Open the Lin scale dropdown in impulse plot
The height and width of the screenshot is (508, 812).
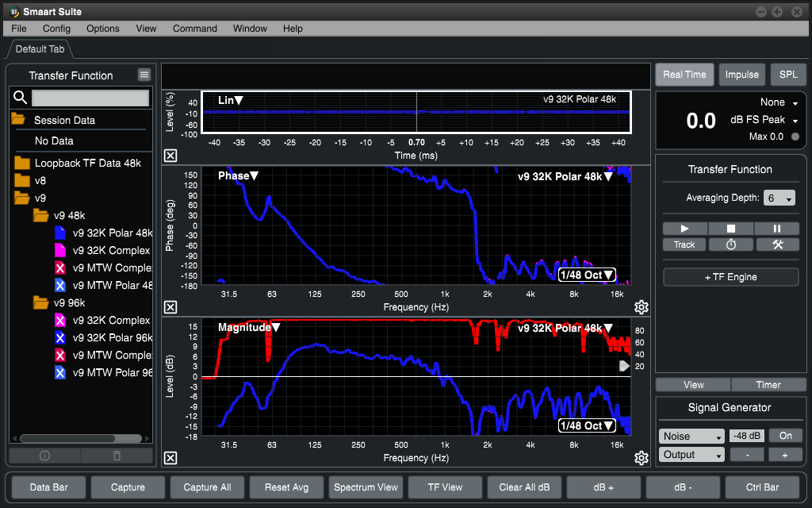[x=231, y=100]
